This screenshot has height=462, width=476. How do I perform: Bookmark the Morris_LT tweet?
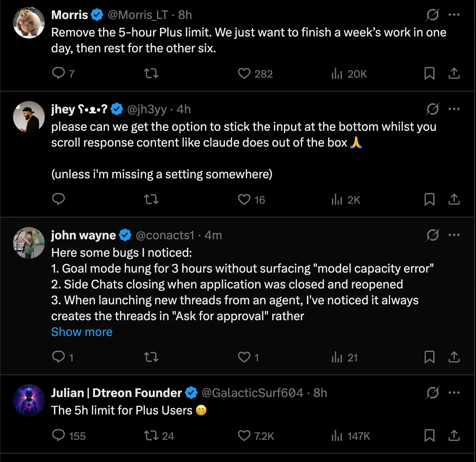[x=429, y=73]
